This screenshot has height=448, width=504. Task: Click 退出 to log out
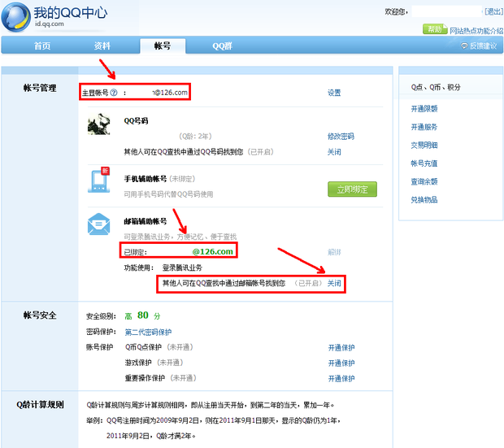pyautogui.click(x=493, y=11)
